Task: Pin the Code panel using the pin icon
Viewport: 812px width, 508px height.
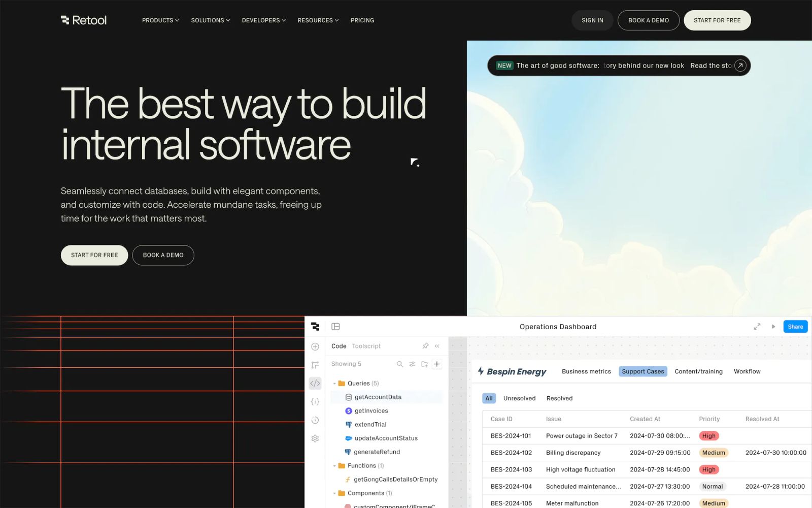Action: pyautogui.click(x=425, y=346)
